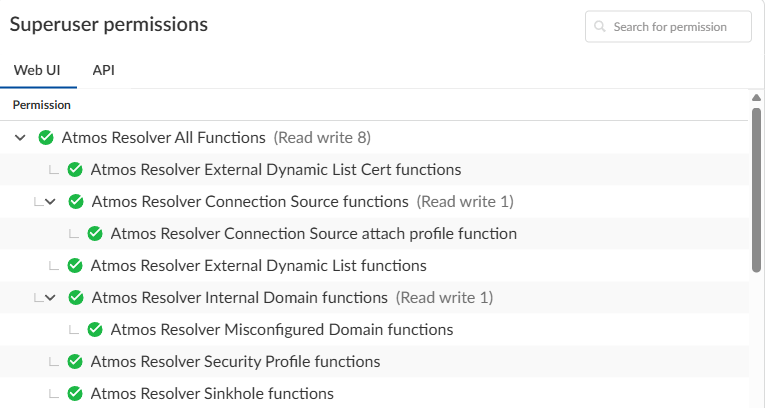Click green check for Connection Source functions
This screenshot has width=765, height=408.
coord(76,202)
